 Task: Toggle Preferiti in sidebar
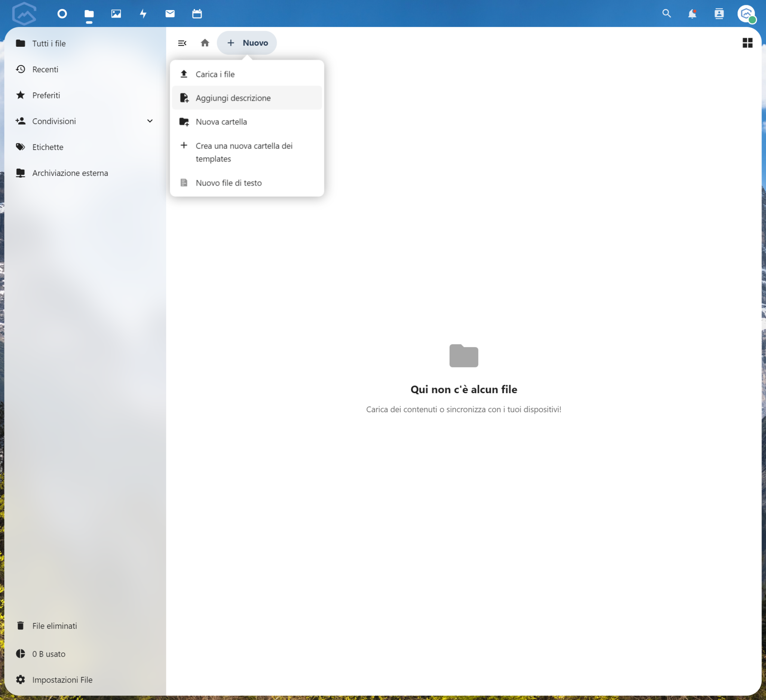coord(45,95)
